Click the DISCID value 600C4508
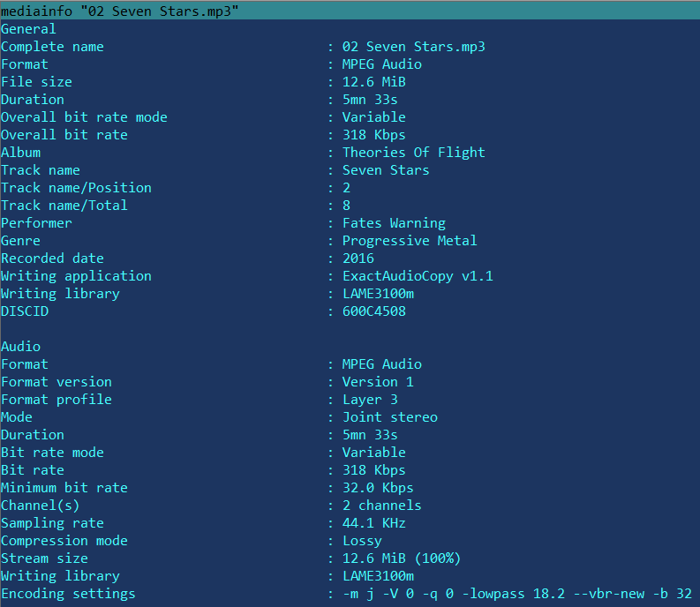 pos(374,311)
